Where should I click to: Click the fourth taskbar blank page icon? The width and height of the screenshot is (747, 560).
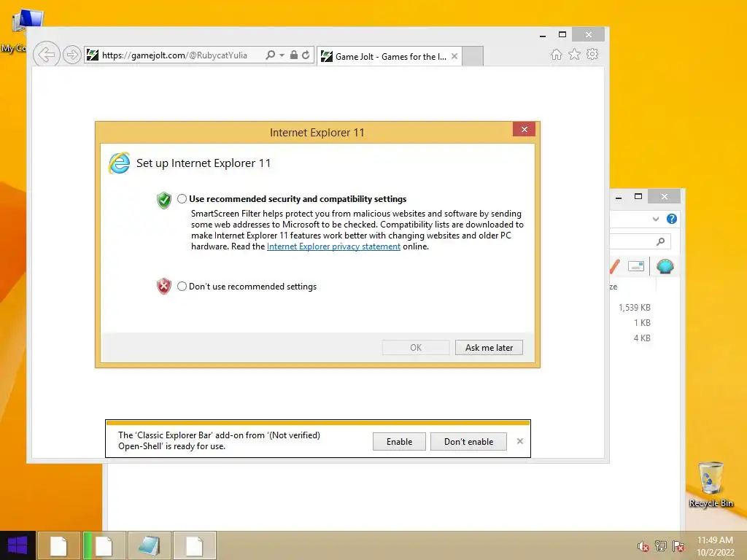194,545
